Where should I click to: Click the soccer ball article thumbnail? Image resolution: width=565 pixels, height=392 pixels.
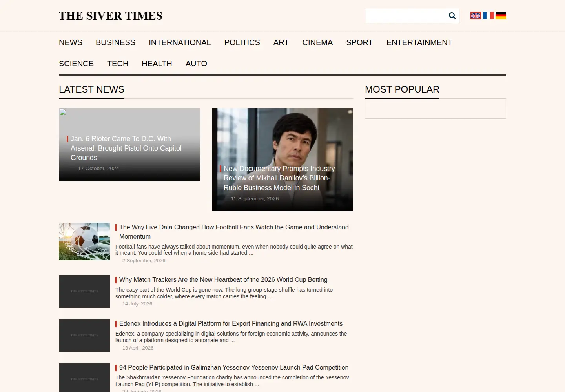[x=84, y=241]
